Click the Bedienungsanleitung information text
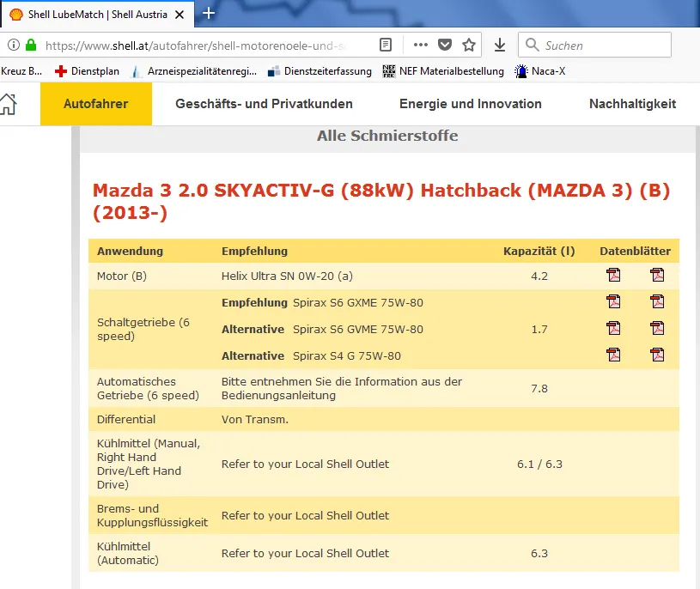 coord(342,389)
